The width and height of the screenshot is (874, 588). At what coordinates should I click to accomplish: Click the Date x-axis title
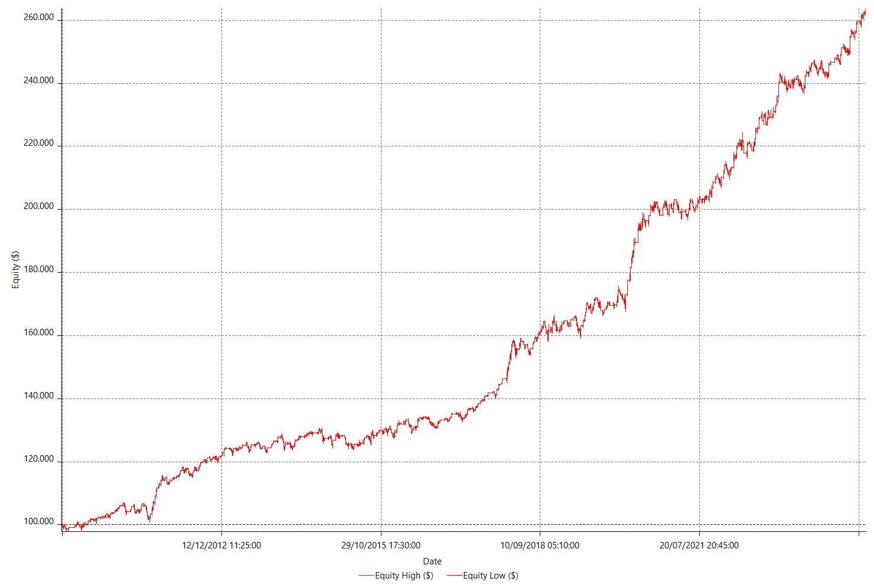point(432,561)
